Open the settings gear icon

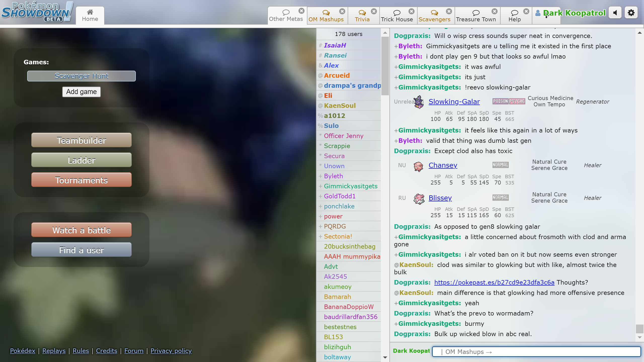click(x=631, y=13)
